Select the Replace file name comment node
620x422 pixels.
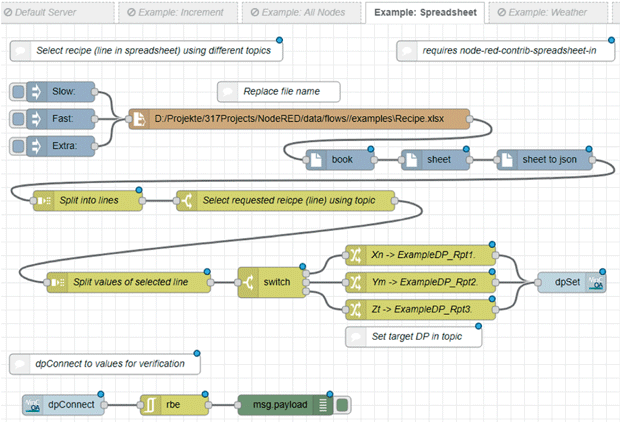click(279, 92)
